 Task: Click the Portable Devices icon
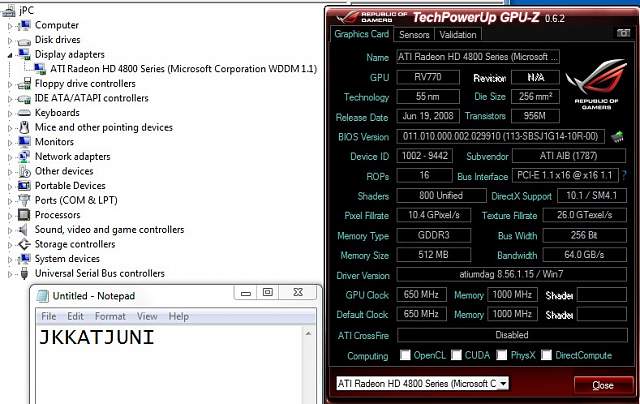(x=24, y=186)
